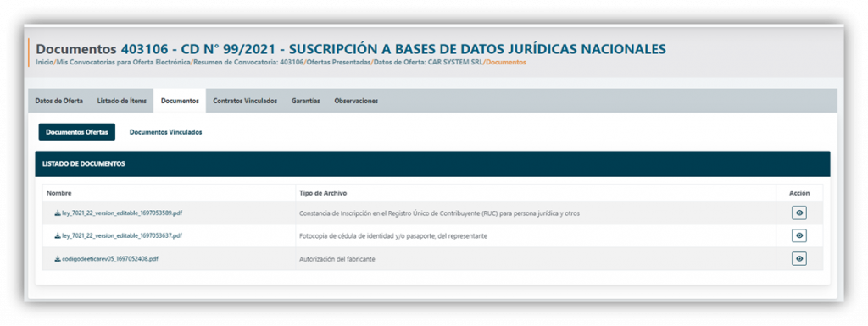View the RUC inscription document with eye icon
The height and width of the screenshot is (326, 868).
coord(798,213)
